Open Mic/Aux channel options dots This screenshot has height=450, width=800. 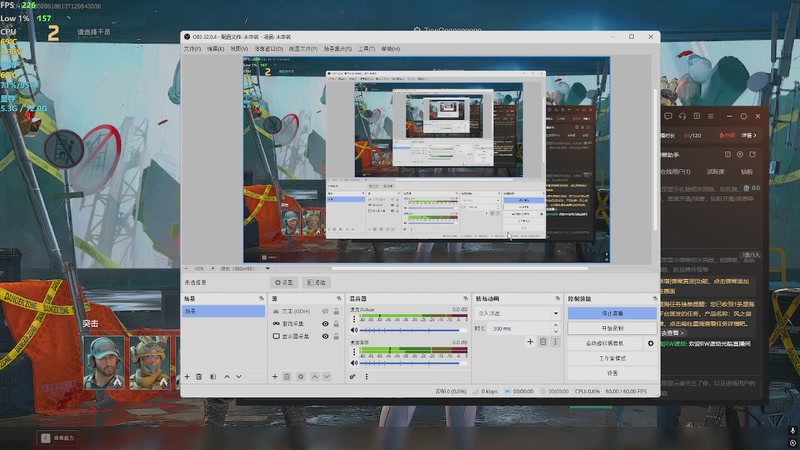(354, 319)
